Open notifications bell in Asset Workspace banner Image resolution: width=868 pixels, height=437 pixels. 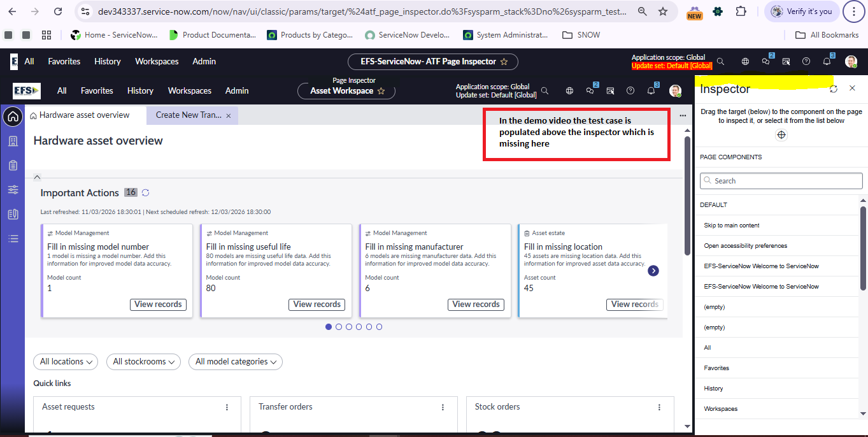651,91
